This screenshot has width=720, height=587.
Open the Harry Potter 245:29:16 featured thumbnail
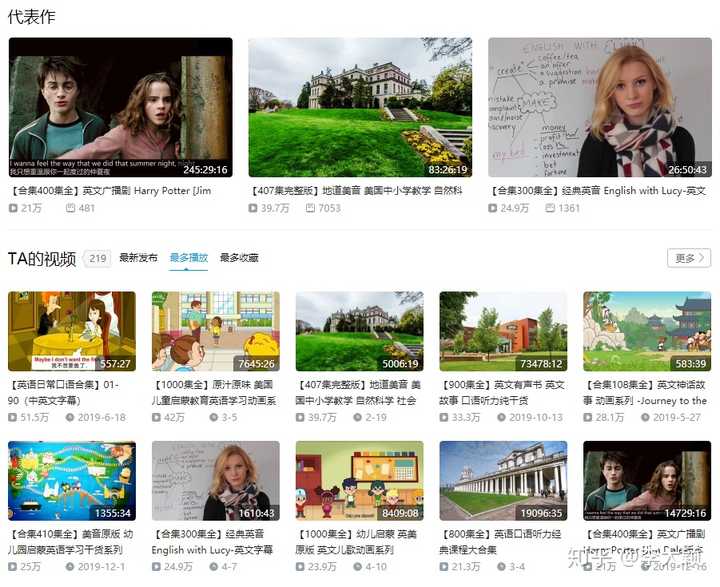(120, 107)
